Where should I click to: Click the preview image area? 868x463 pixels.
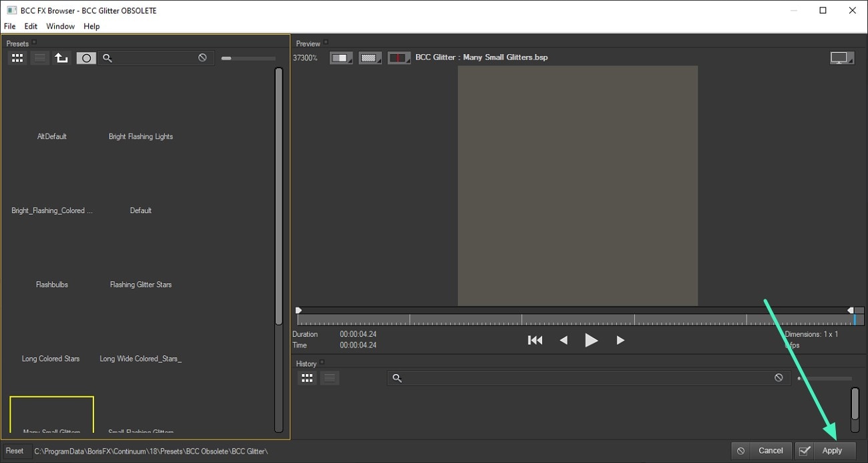(578, 186)
